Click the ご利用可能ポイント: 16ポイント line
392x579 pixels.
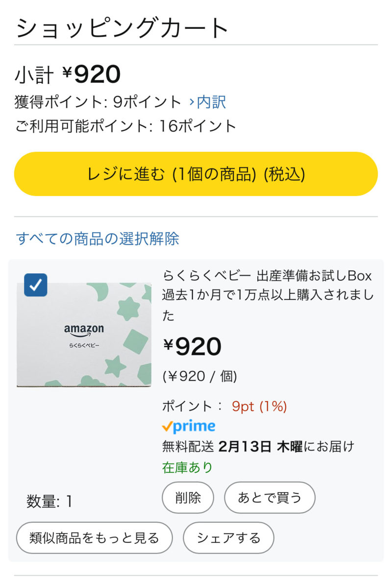126,126
